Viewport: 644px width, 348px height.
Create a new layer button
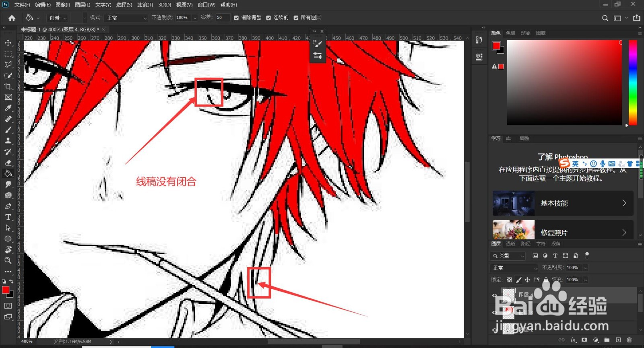click(618, 340)
